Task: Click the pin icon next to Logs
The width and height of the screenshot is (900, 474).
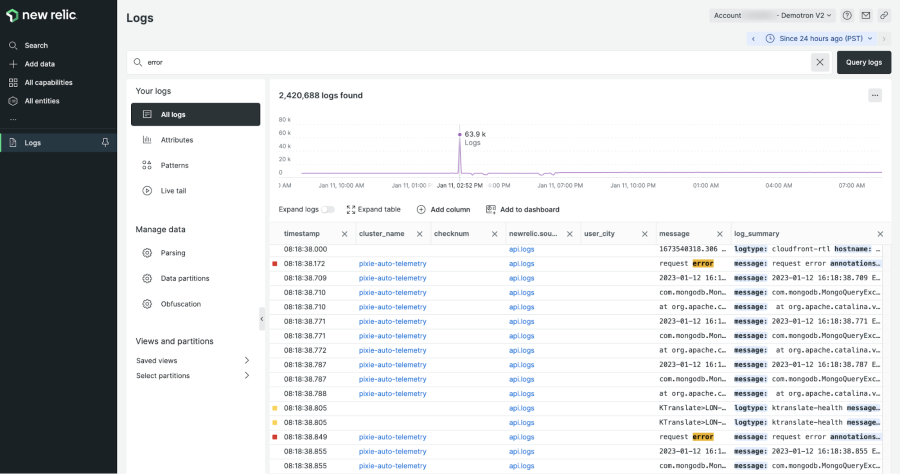Action: click(x=105, y=143)
